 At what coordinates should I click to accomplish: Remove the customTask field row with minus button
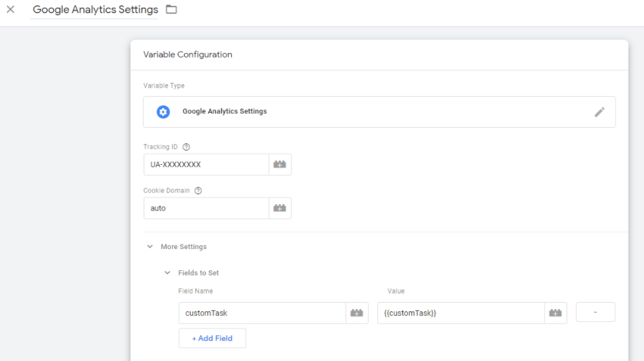pyautogui.click(x=595, y=312)
